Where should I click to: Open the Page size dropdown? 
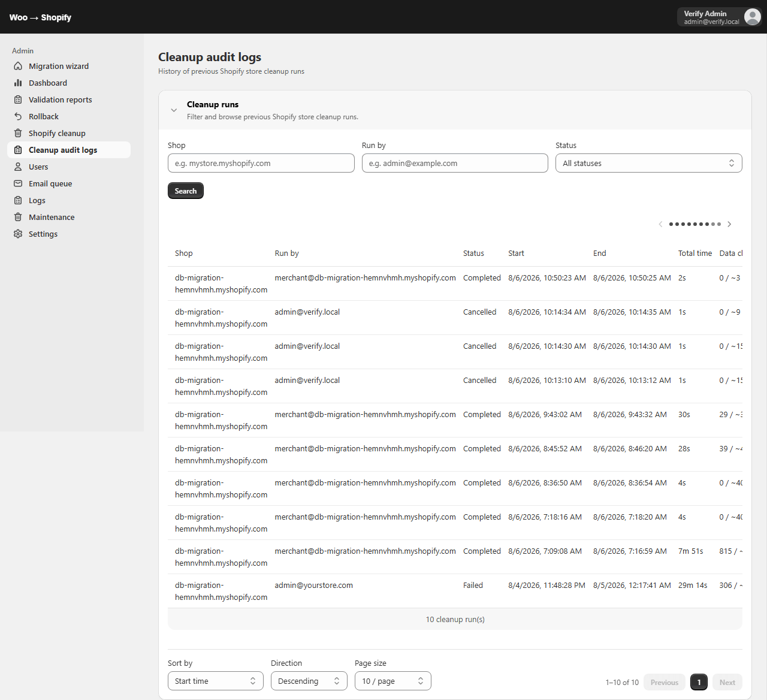(393, 681)
